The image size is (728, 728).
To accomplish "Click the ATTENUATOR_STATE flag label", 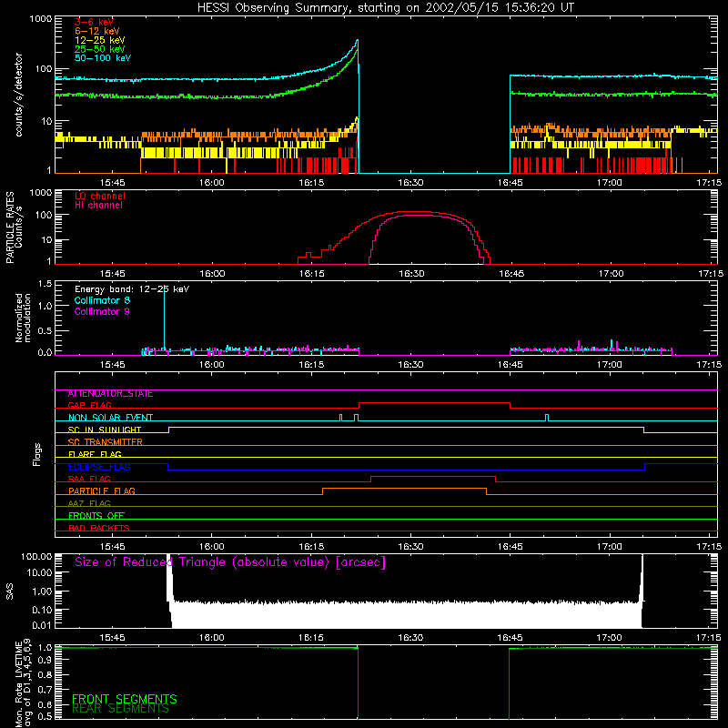I will (x=110, y=394).
